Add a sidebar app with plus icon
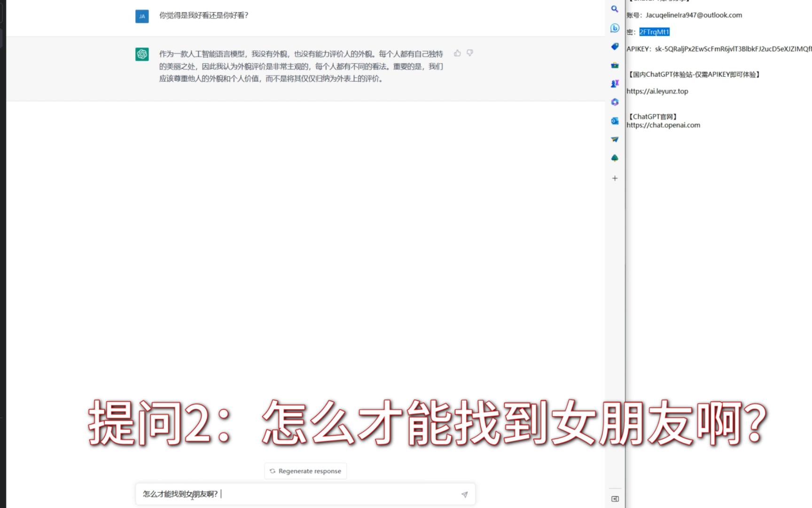812x508 pixels. (615, 178)
